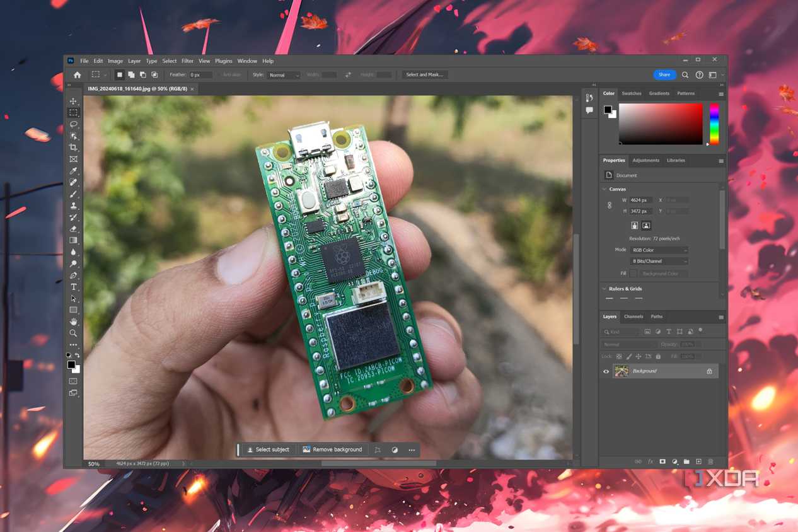Select the Spot Healing Brush tool

pyautogui.click(x=73, y=182)
